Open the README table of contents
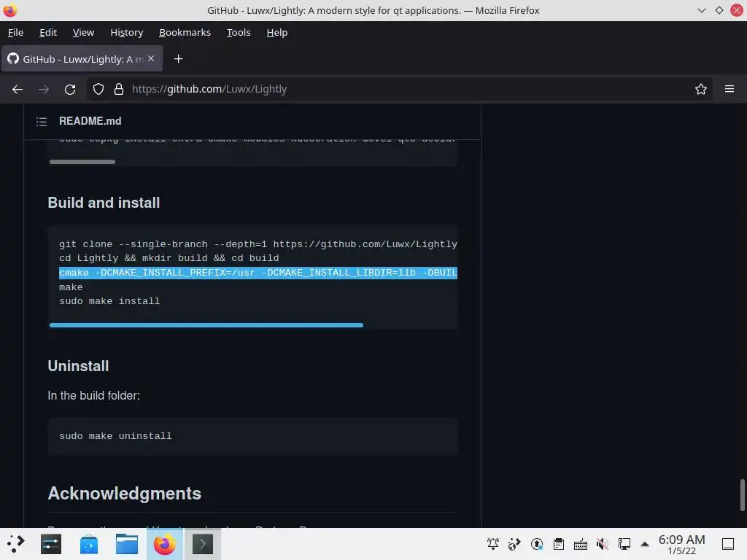 tap(42, 122)
